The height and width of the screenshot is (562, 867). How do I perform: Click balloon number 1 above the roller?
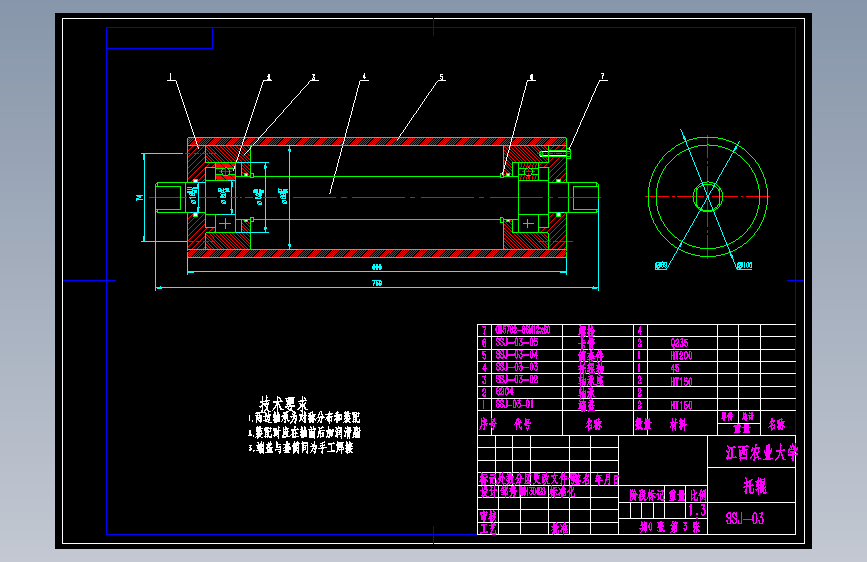click(x=171, y=77)
